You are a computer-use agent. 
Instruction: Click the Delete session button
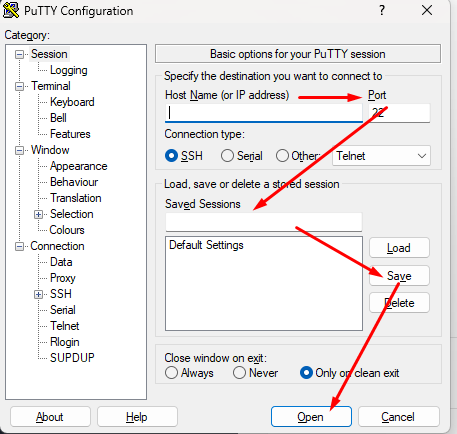tap(399, 303)
